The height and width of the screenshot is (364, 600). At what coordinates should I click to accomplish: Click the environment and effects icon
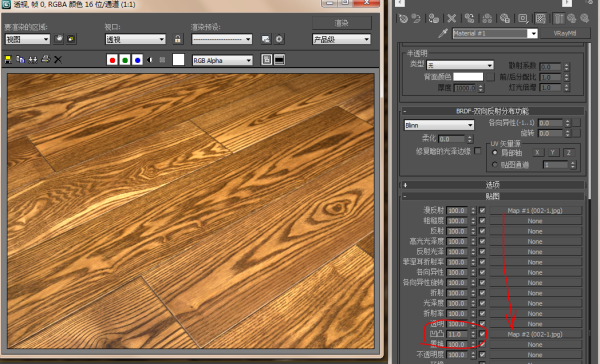279,39
